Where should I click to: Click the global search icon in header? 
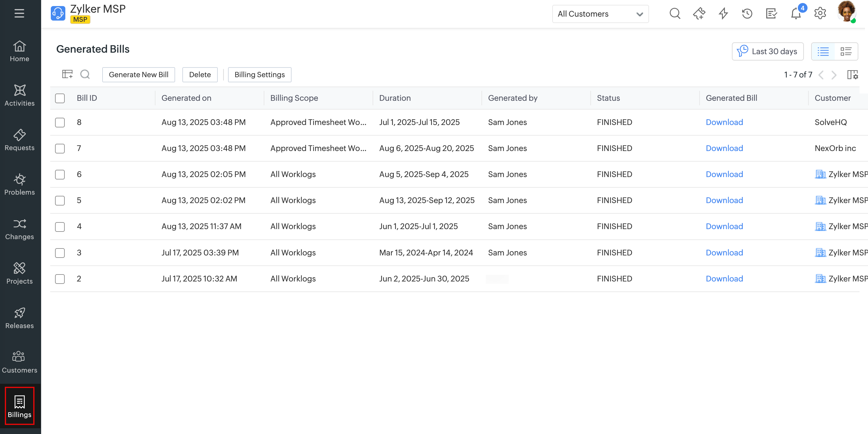tap(674, 14)
